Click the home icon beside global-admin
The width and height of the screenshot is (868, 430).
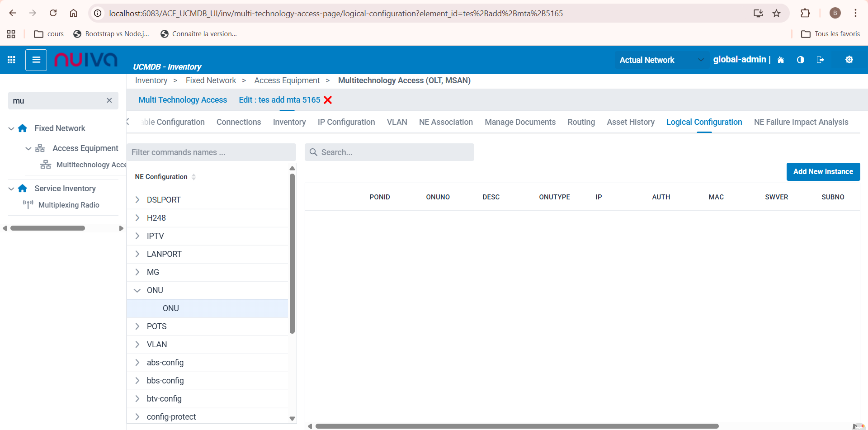click(780, 60)
